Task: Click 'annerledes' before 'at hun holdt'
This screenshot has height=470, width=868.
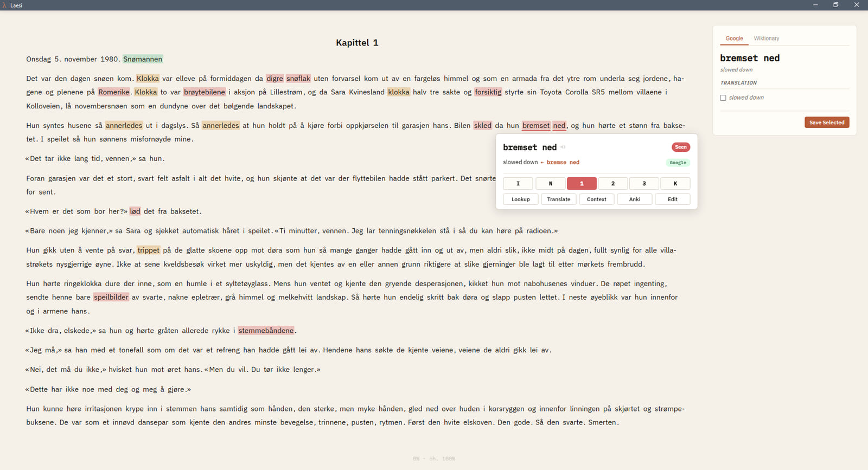Action: click(221, 126)
